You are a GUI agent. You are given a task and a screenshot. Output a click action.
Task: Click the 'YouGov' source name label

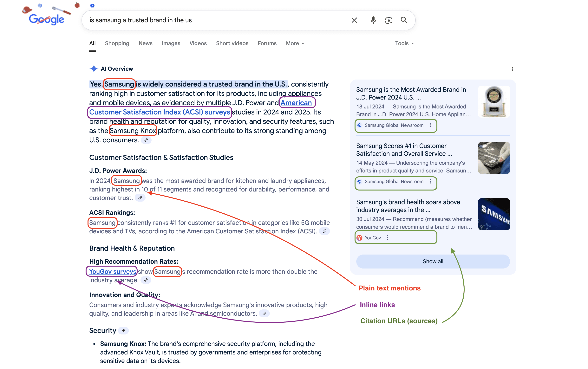(x=373, y=238)
